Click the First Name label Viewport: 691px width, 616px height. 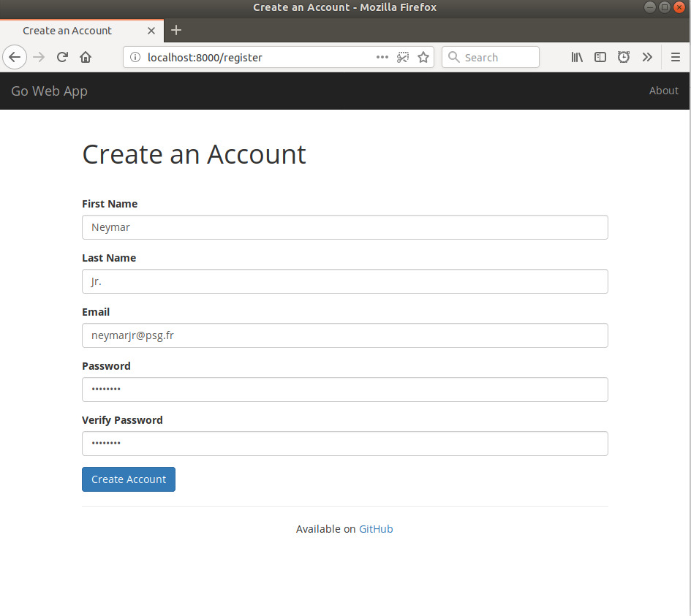click(110, 204)
